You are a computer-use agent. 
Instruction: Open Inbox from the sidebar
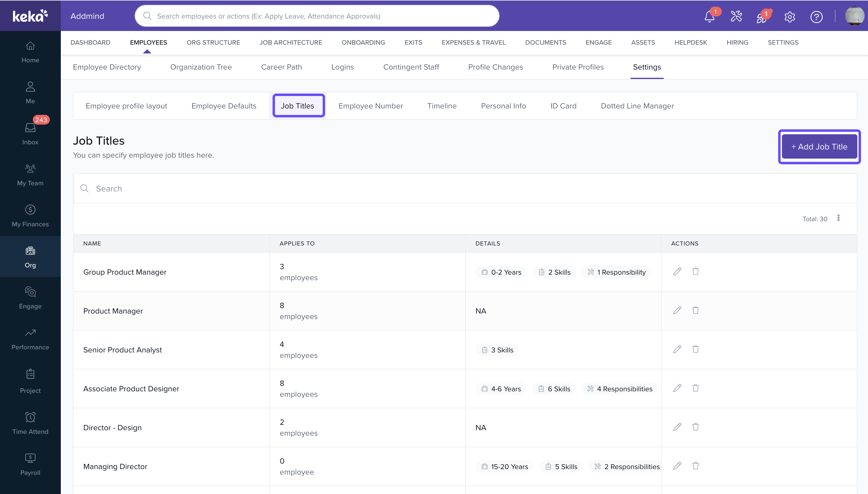tap(30, 134)
